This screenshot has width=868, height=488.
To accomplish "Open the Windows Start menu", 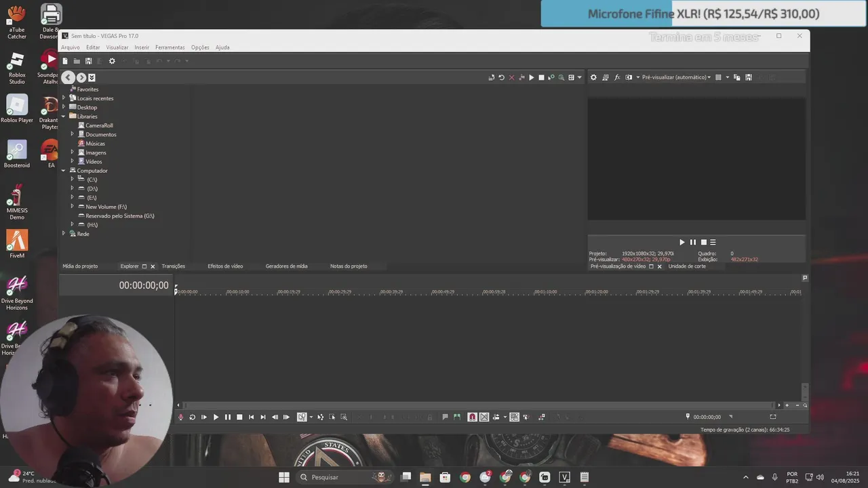I will [x=284, y=477].
